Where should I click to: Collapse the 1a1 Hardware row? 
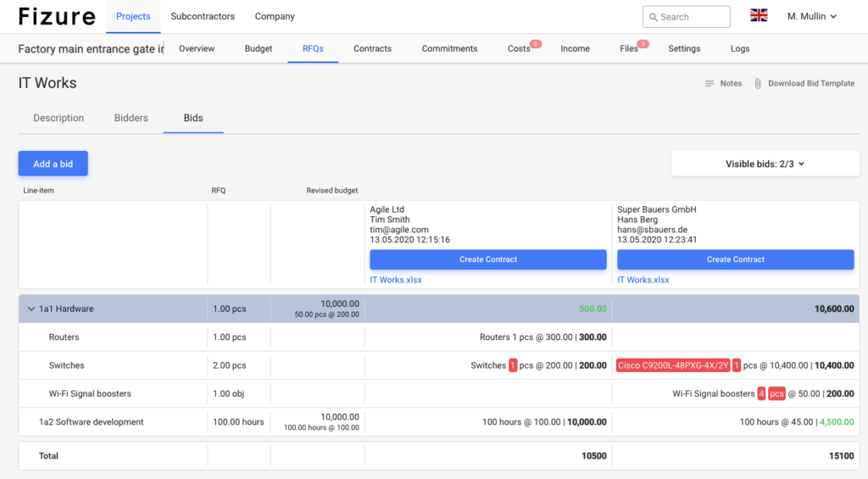(x=31, y=309)
